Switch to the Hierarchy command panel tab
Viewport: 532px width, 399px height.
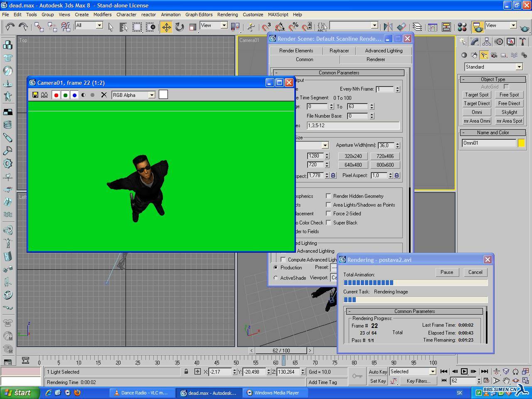487,42
